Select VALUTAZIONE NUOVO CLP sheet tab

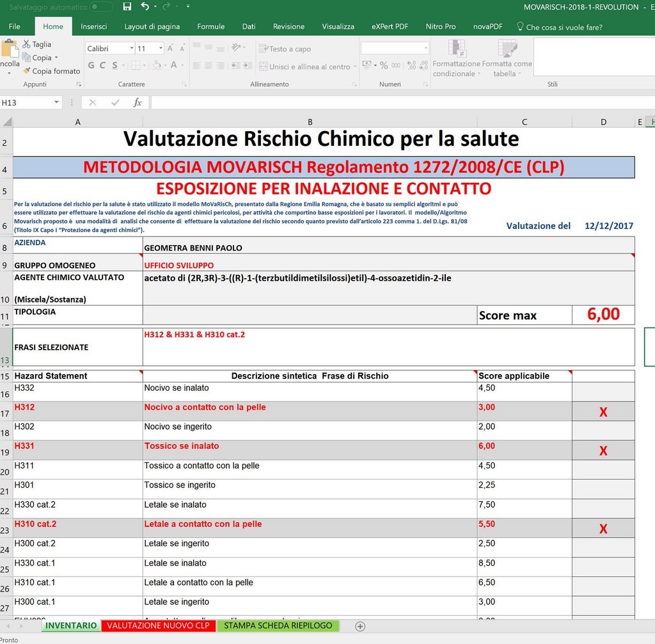159,625
